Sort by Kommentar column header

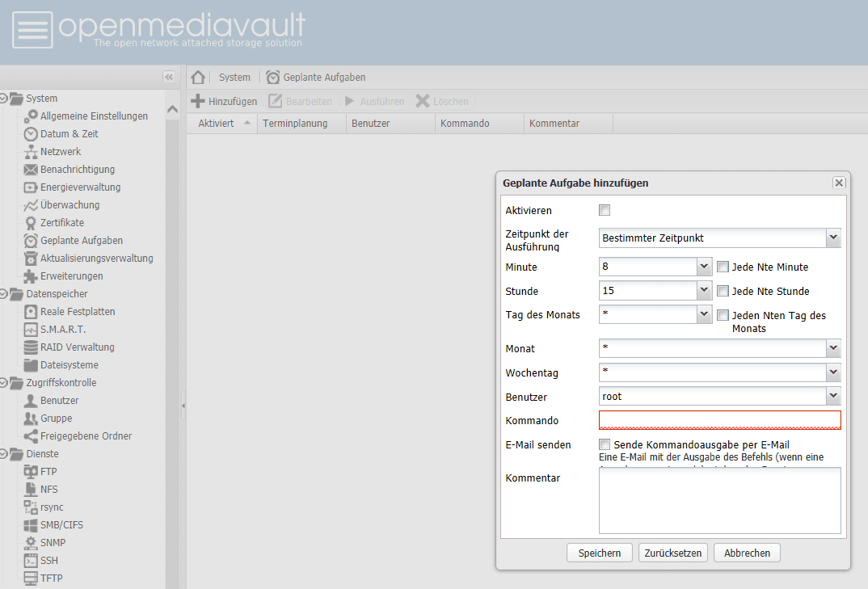pyautogui.click(x=568, y=124)
